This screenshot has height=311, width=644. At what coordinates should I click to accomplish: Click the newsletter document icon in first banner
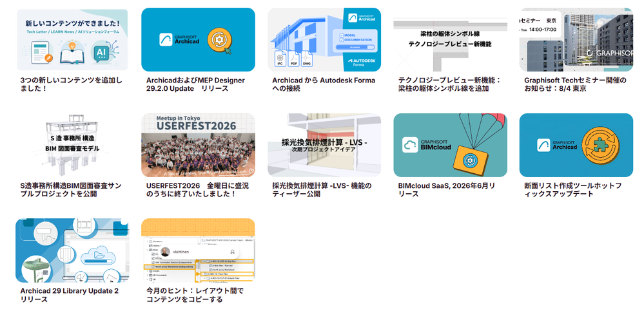(x=42, y=53)
